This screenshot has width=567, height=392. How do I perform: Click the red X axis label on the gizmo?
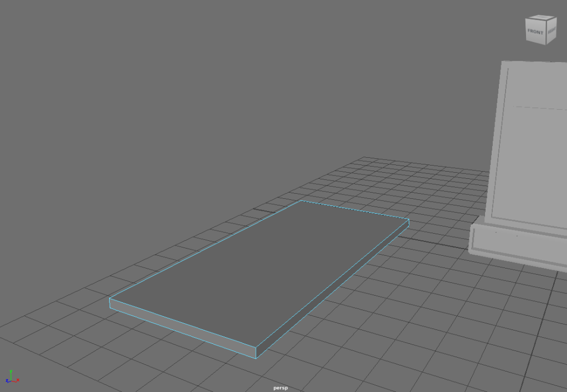(x=18, y=380)
